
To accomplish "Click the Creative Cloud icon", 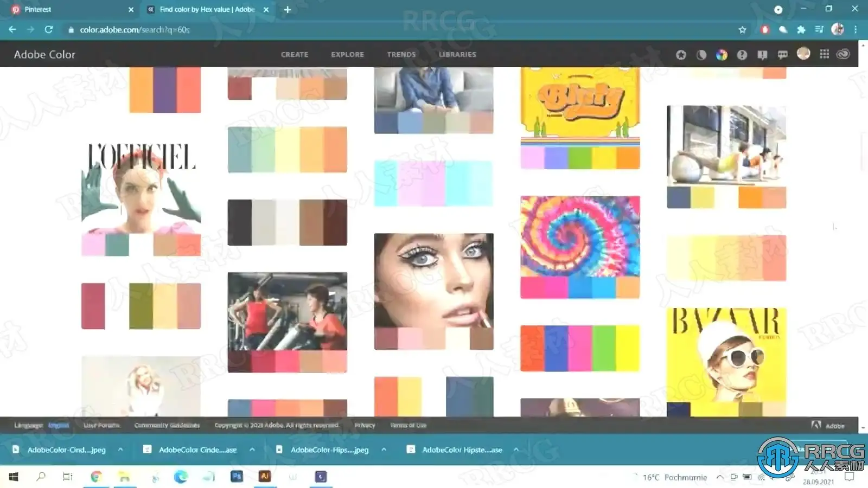I will pos(843,54).
